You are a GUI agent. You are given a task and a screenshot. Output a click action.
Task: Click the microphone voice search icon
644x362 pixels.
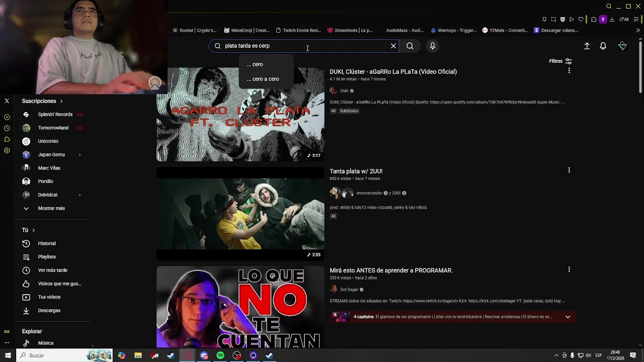tap(432, 46)
